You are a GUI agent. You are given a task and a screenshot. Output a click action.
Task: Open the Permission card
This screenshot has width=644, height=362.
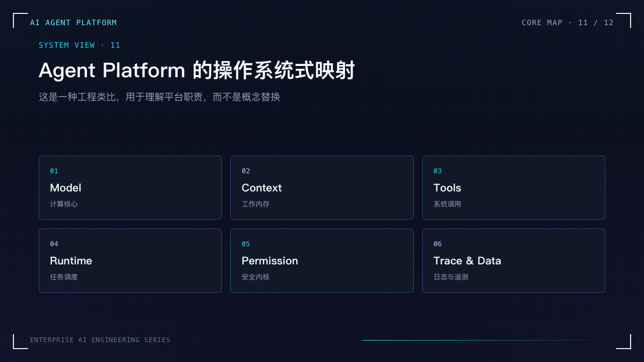(x=322, y=261)
